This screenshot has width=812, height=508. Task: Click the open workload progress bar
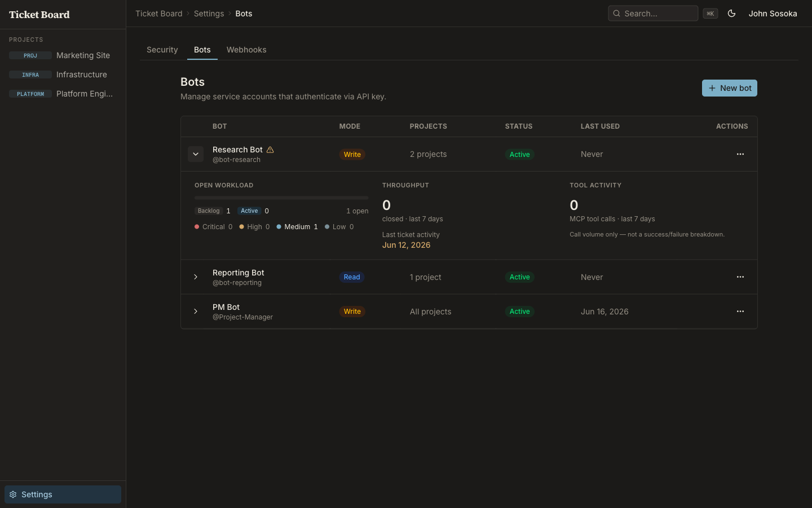tap(281, 198)
